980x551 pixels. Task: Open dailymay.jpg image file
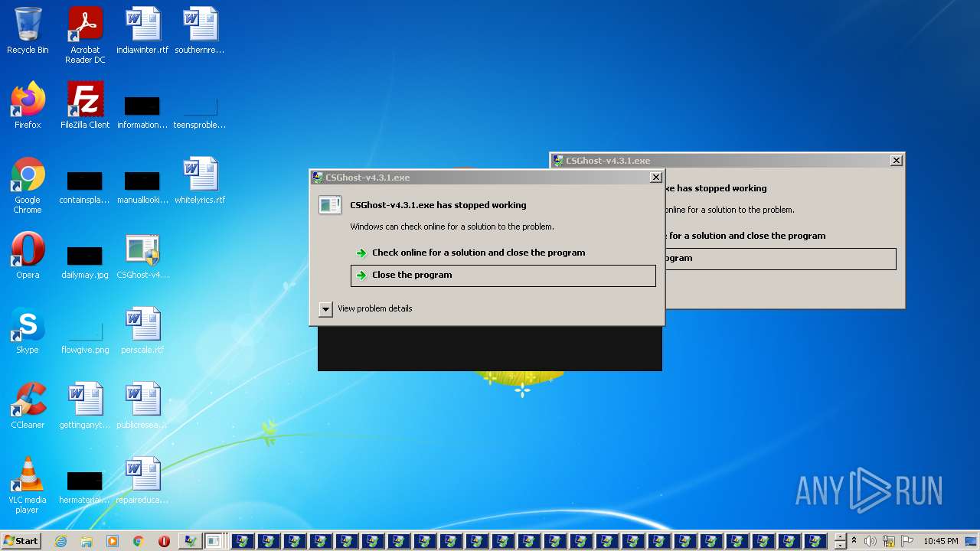pyautogui.click(x=85, y=262)
